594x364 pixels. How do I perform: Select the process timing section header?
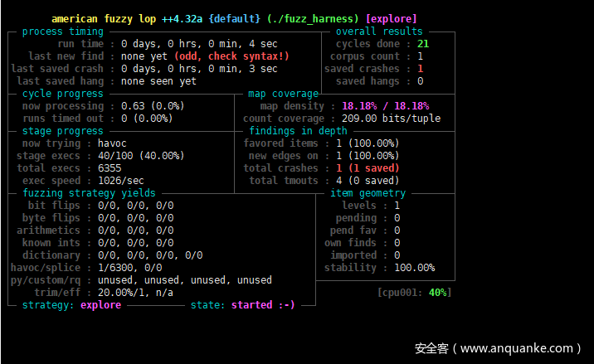click(59, 32)
